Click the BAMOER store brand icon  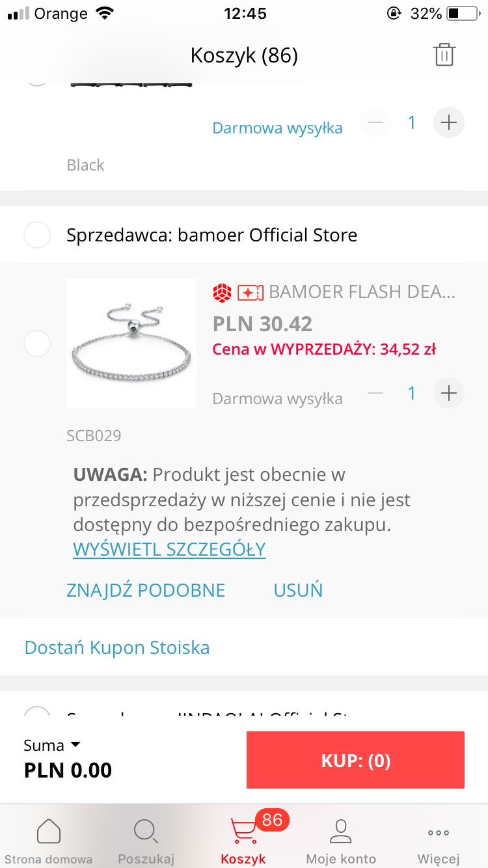coord(222,292)
